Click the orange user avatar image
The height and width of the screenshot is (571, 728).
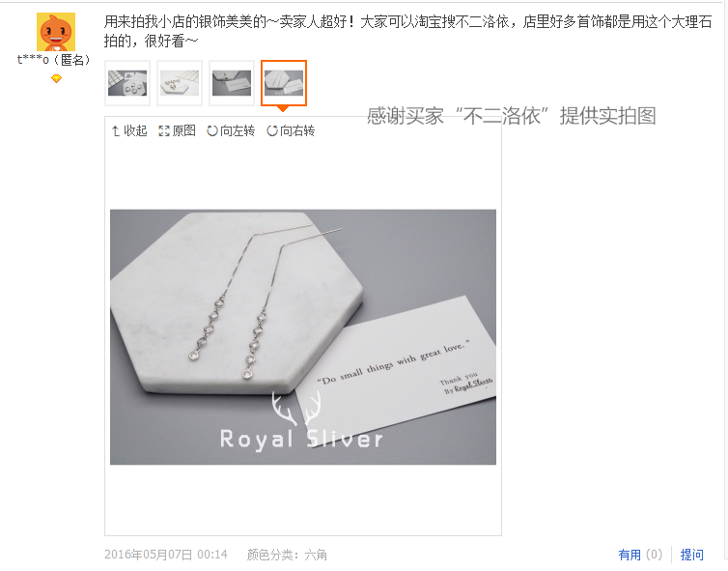[x=56, y=32]
